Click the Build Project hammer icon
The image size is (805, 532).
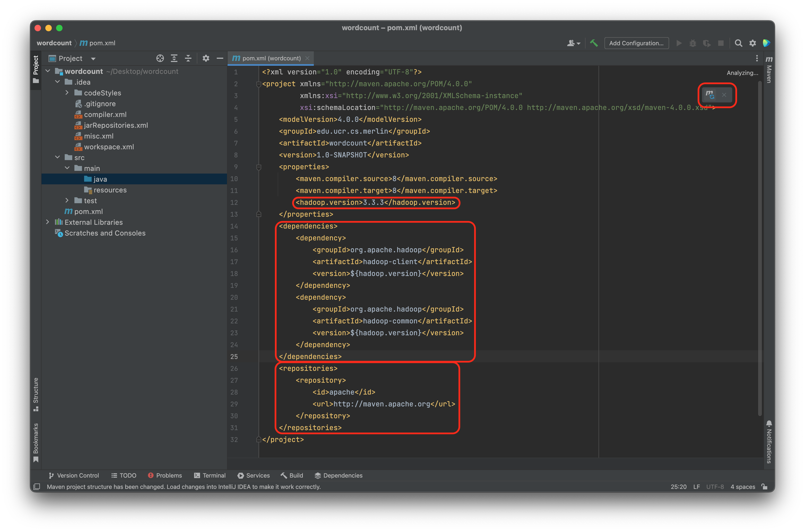(x=594, y=43)
